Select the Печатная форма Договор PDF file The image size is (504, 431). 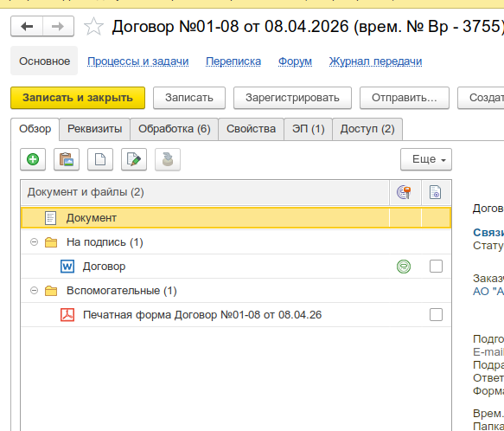(201, 315)
